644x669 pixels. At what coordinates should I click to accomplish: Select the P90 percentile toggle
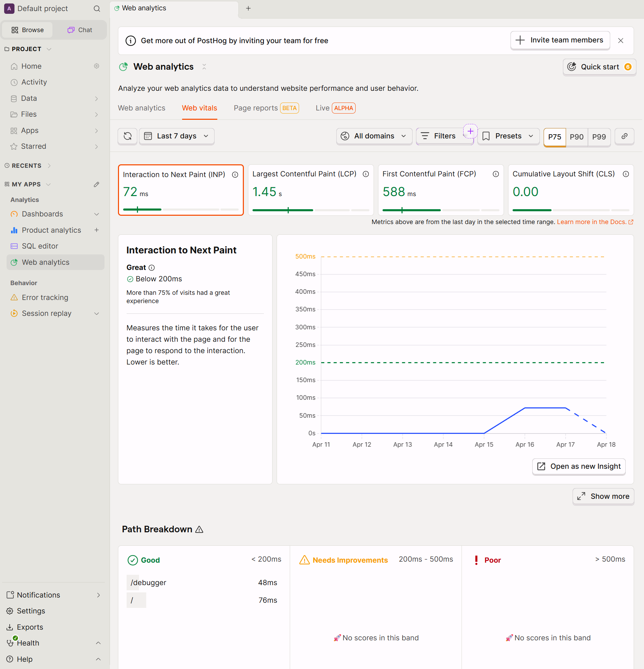pyautogui.click(x=577, y=137)
